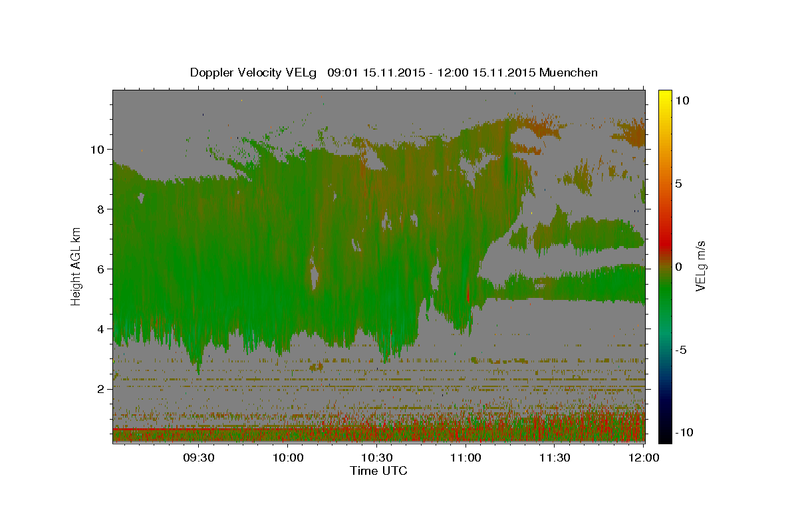Click the 09:30 time tick label
798x532 pixels.
(199, 458)
